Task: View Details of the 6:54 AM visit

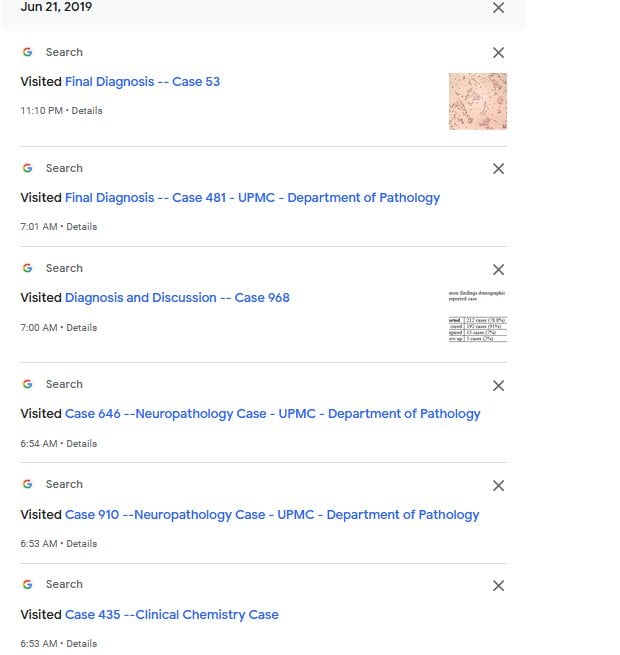Action: coord(81,444)
